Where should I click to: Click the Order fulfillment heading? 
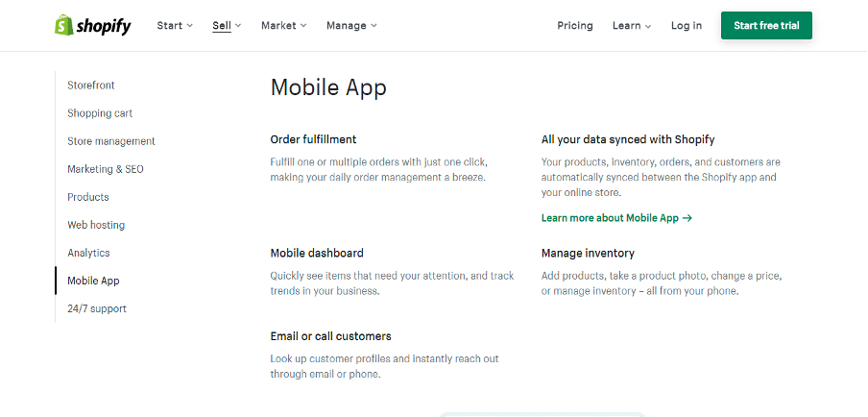click(313, 139)
